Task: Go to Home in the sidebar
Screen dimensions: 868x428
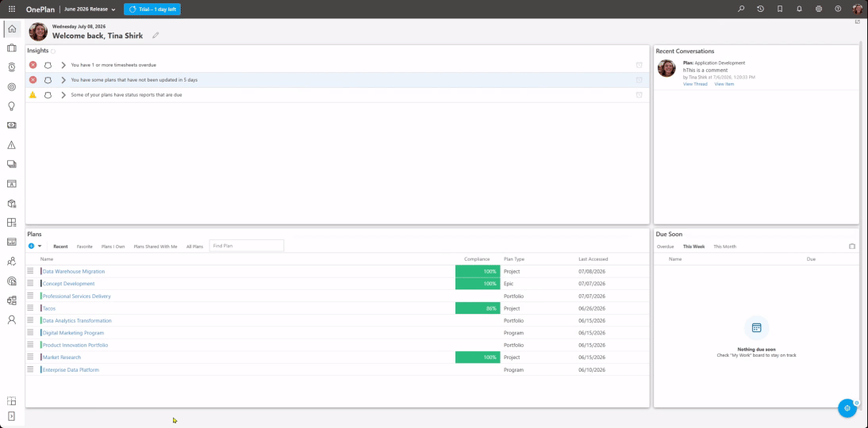Action: [12, 29]
